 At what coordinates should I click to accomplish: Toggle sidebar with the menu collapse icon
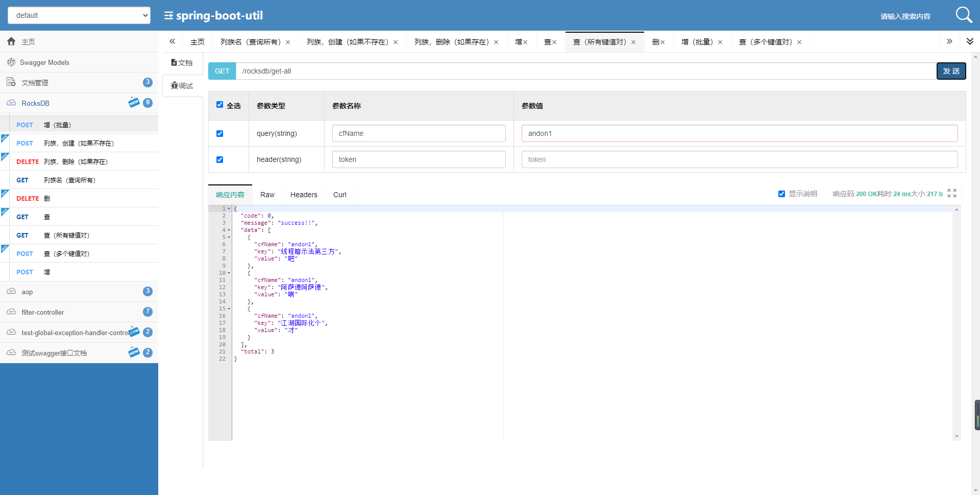pos(168,15)
